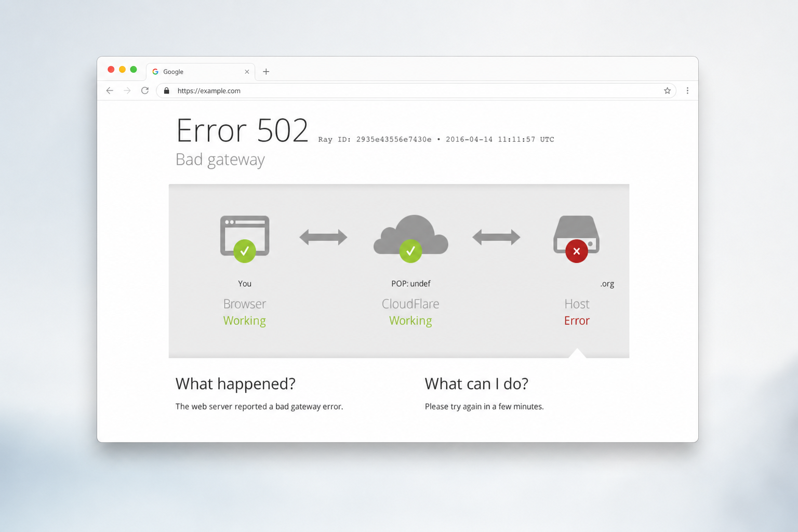Viewport: 798px width, 532px height.
Task: Open a new tab with plus button
Action: pyautogui.click(x=266, y=72)
